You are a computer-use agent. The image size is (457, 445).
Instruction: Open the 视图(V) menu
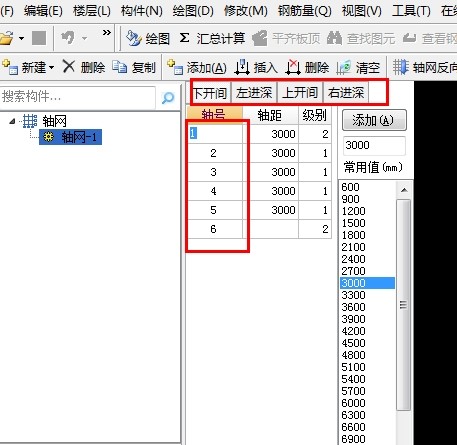click(362, 11)
